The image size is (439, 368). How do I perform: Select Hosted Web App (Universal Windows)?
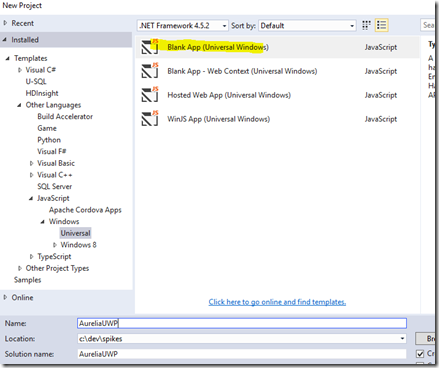coord(229,95)
